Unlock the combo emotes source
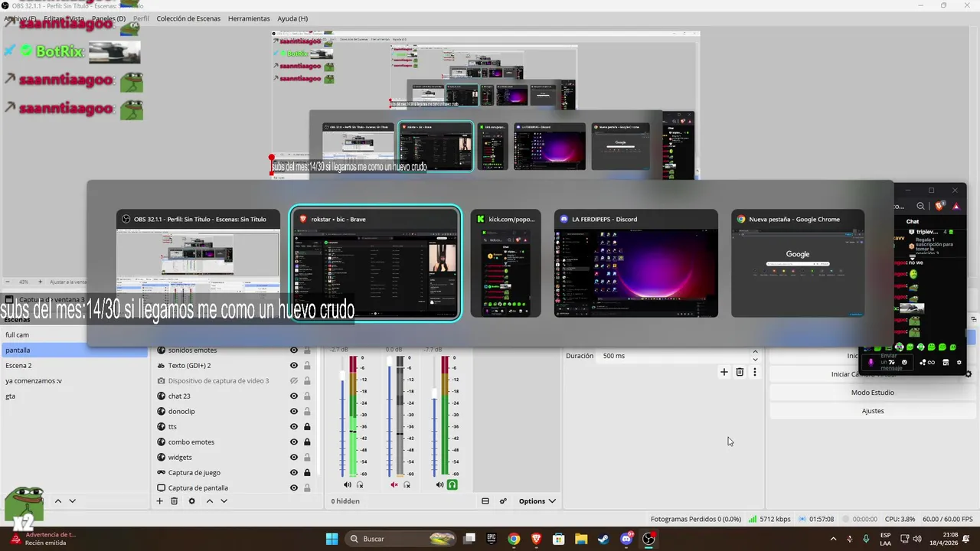Viewport: 980px width, 551px height. coord(307,442)
